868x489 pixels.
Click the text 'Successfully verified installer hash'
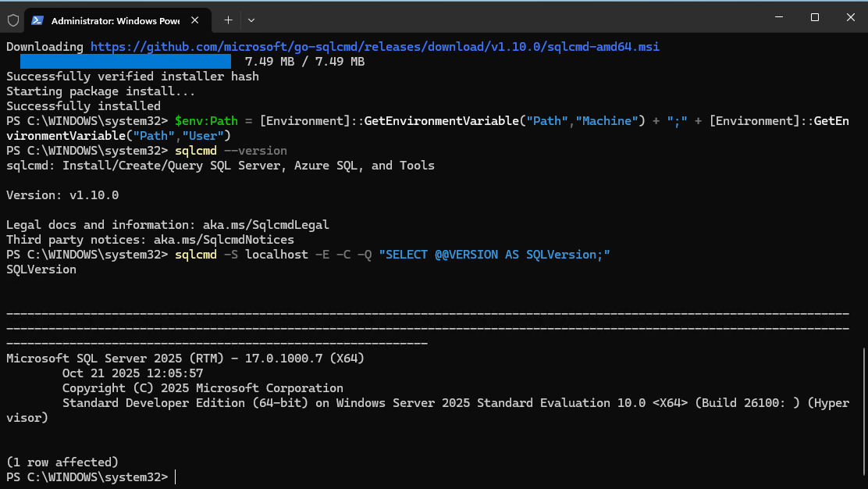(132, 77)
